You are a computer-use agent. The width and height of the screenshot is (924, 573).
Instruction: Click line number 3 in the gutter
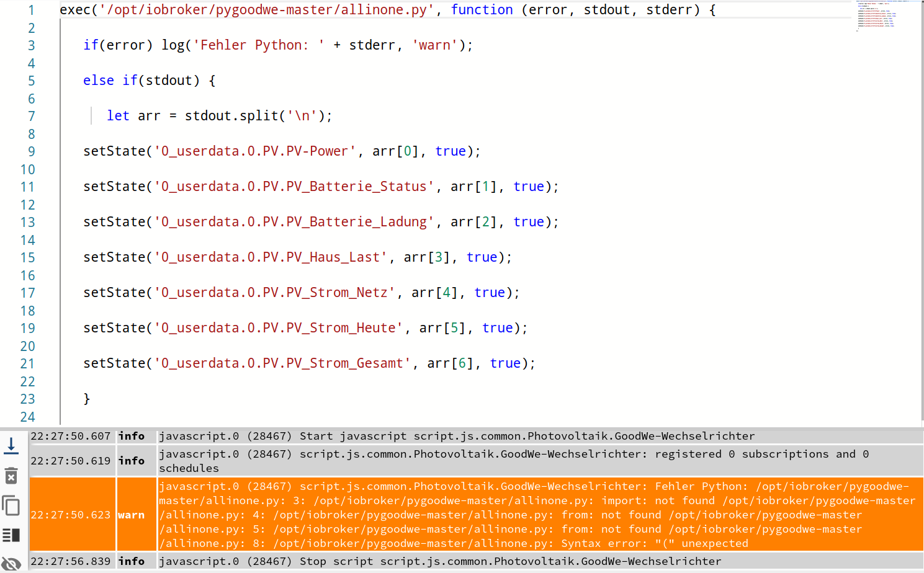tap(31, 45)
